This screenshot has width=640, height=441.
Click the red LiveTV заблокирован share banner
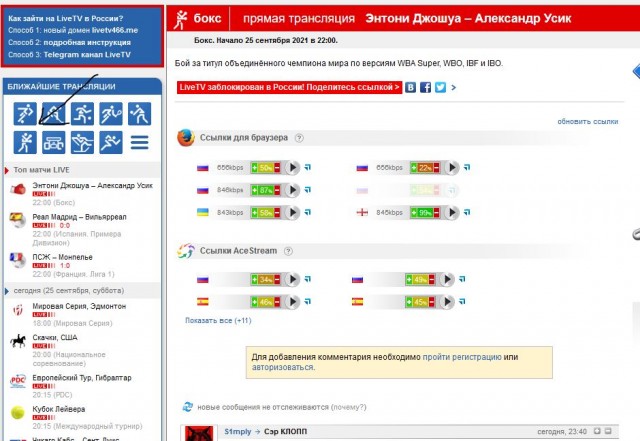289,87
